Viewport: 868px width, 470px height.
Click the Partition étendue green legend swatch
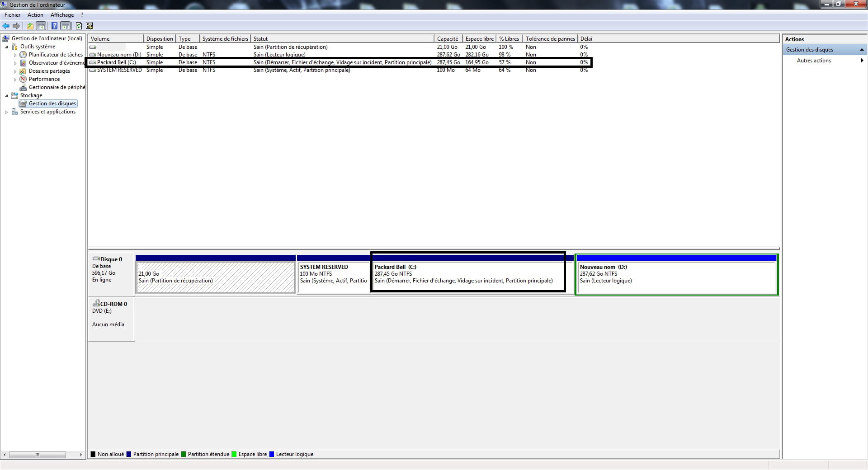[x=184, y=454]
